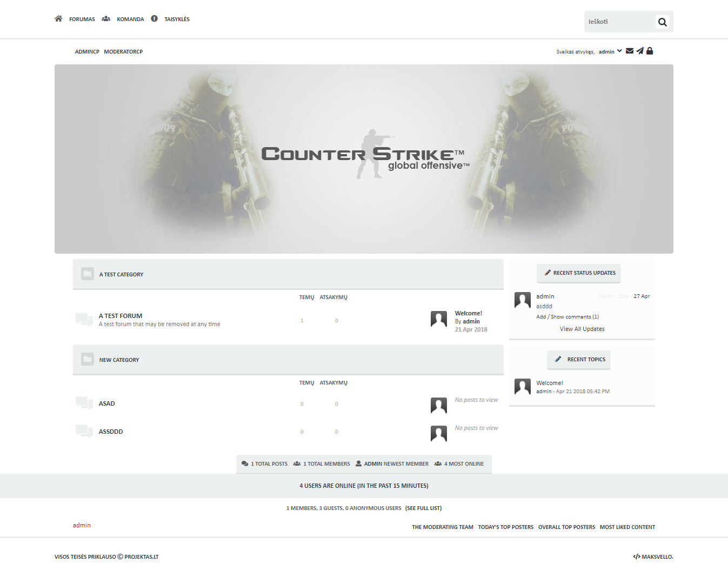Click the 27 Apr status date
This screenshot has width=728, height=576.
point(642,296)
